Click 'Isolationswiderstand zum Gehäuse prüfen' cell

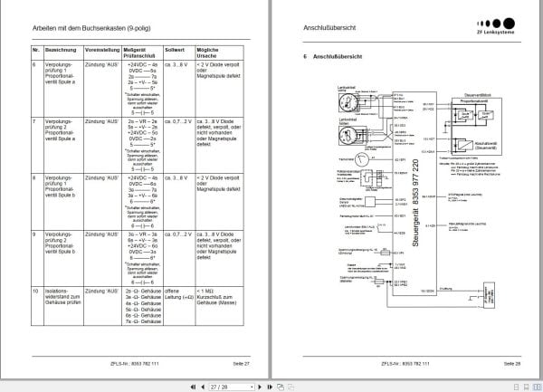[x=62, y=297]
